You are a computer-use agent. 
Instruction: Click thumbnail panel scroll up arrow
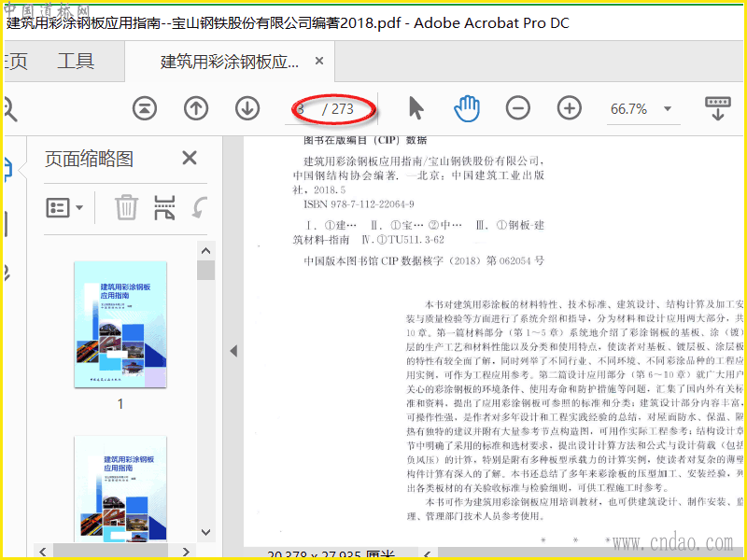[205, 250]
